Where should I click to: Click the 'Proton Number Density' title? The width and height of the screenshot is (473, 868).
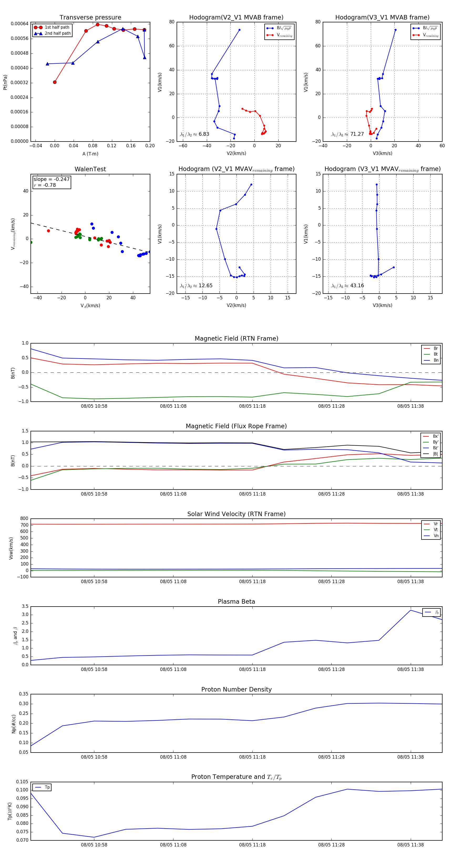236,689
